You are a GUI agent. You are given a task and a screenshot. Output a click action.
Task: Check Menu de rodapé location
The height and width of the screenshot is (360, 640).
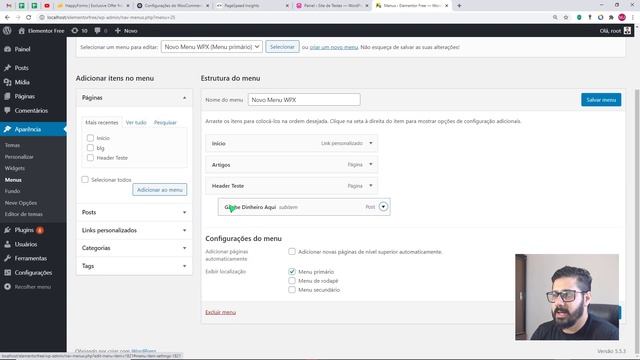click(292, 281)
